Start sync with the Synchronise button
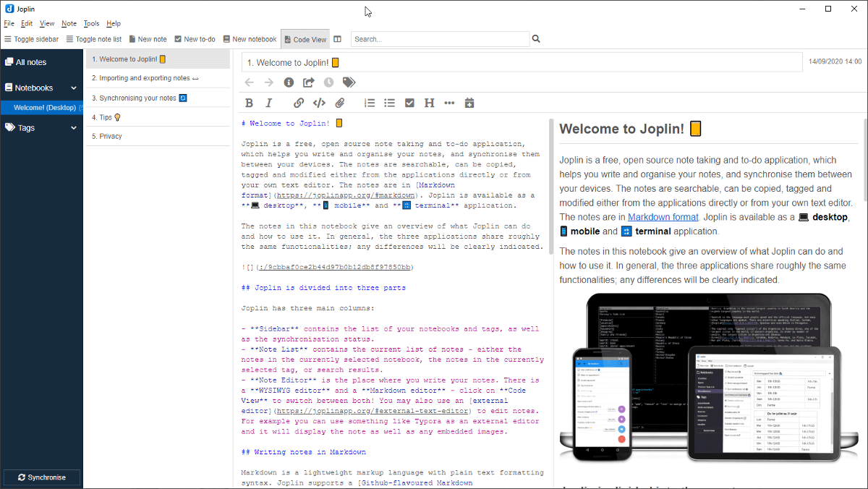The image size is (868, 489). (x=42, y=477)
